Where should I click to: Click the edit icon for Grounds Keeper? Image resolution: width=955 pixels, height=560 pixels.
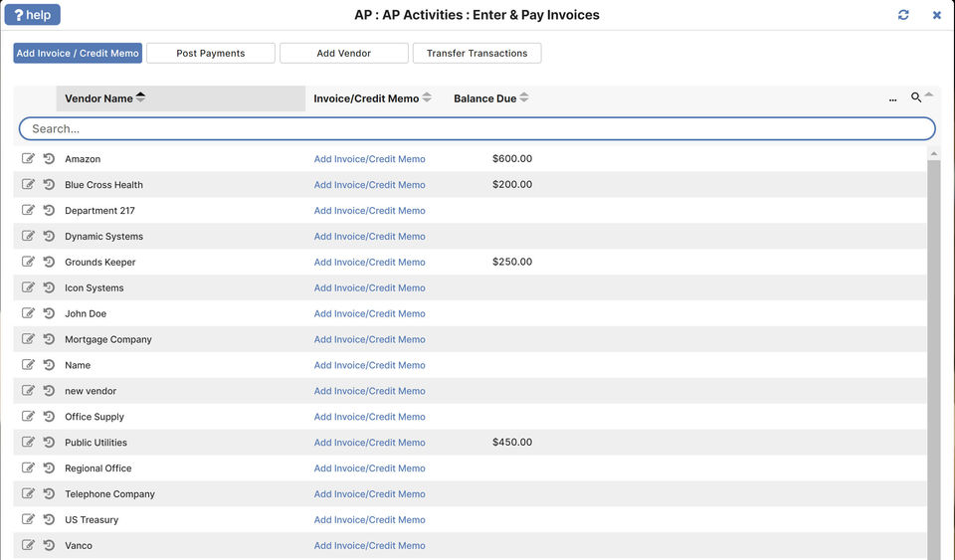28,263
